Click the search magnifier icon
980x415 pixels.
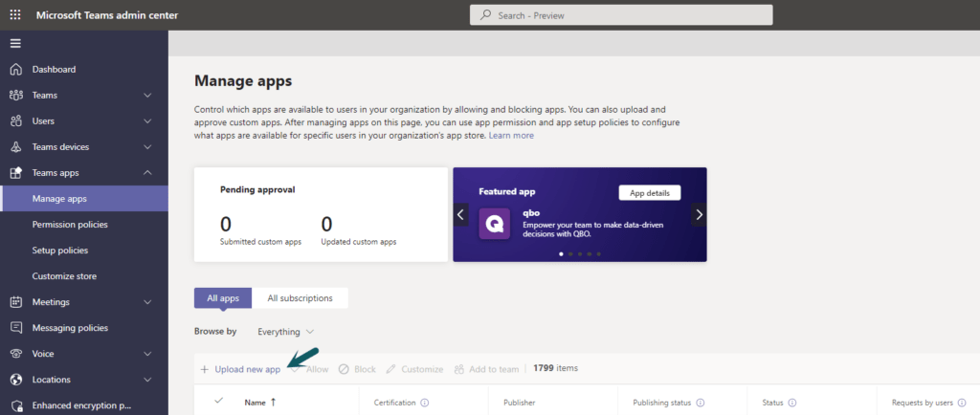485,15
